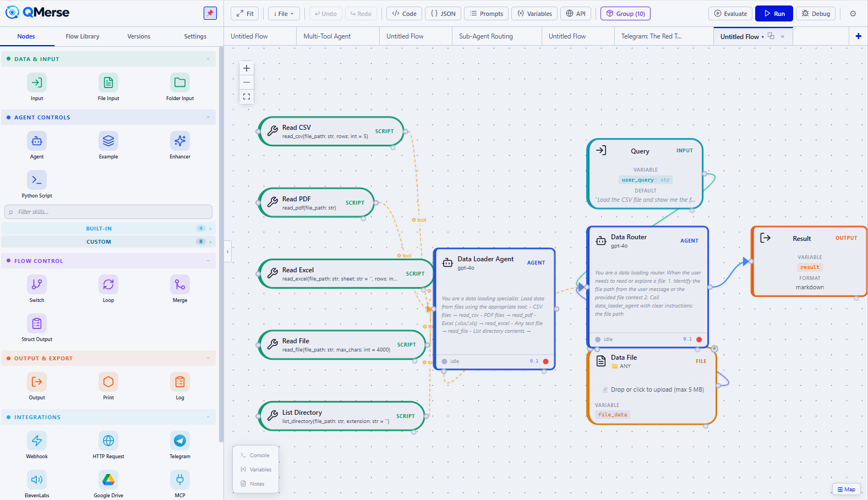Screen dimensions: 868x500
Task: Click the Evaluate button
Action: tap(730, 14)
